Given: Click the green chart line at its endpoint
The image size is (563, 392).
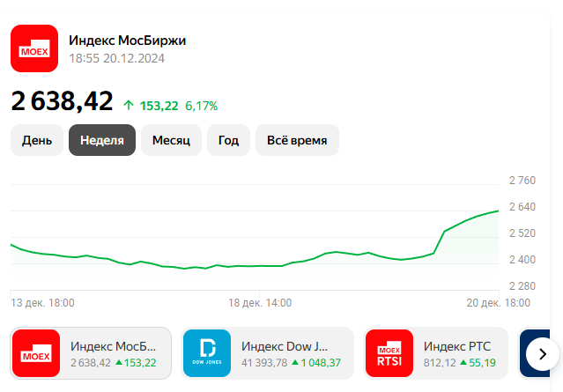Looking at the screenshot, I should pos(498,211).
